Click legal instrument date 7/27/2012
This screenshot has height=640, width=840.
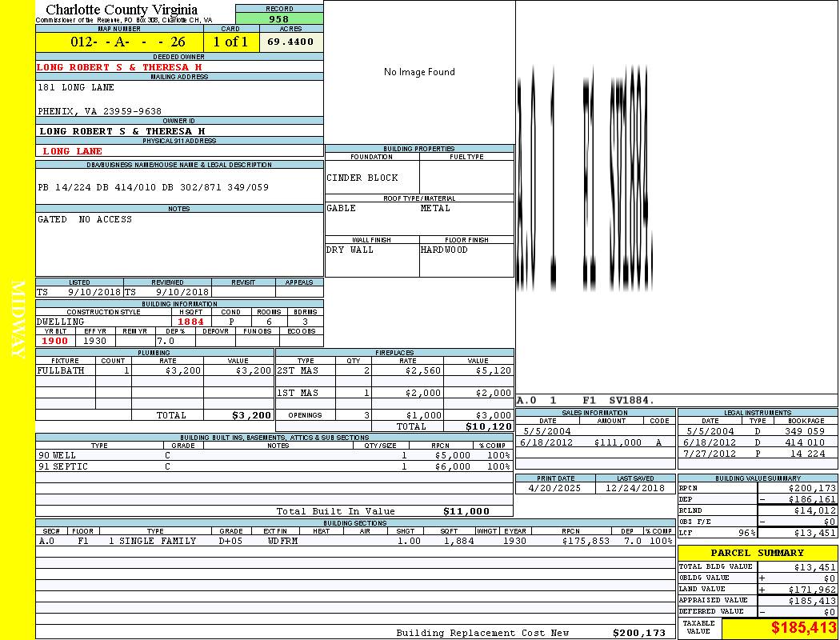tap(710, 454)
